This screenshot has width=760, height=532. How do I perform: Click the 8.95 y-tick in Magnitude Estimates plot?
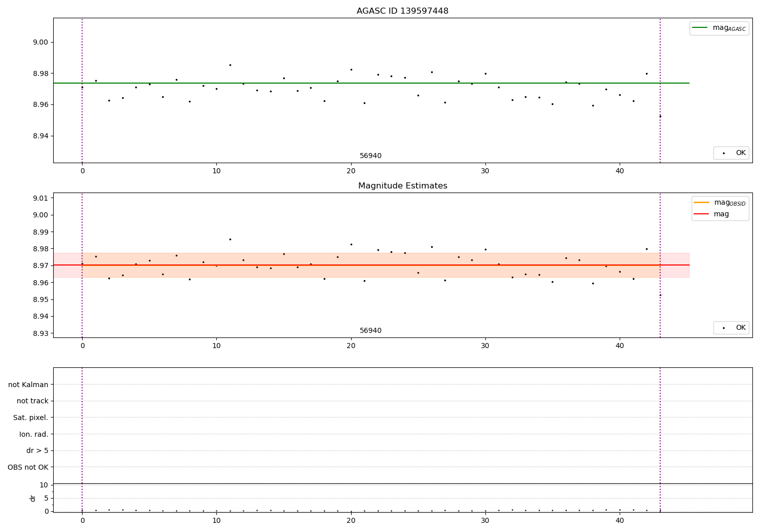point(40,299)
